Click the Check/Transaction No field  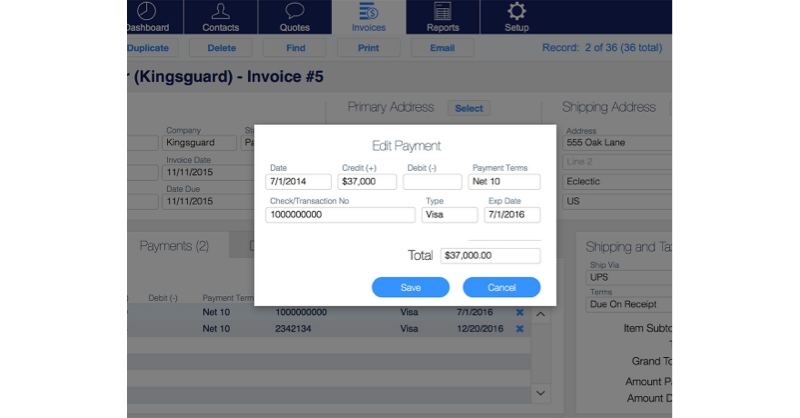click(x=340, y=215)
